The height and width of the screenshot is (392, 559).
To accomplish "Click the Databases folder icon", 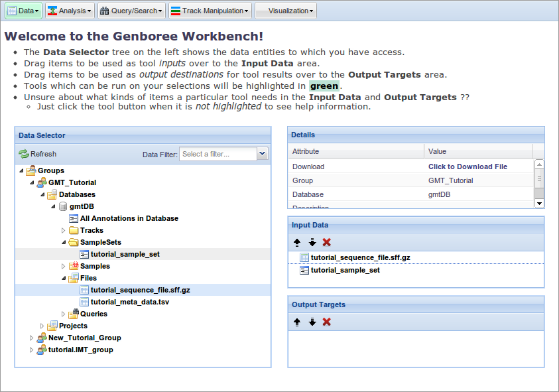I will pos(52,194).
